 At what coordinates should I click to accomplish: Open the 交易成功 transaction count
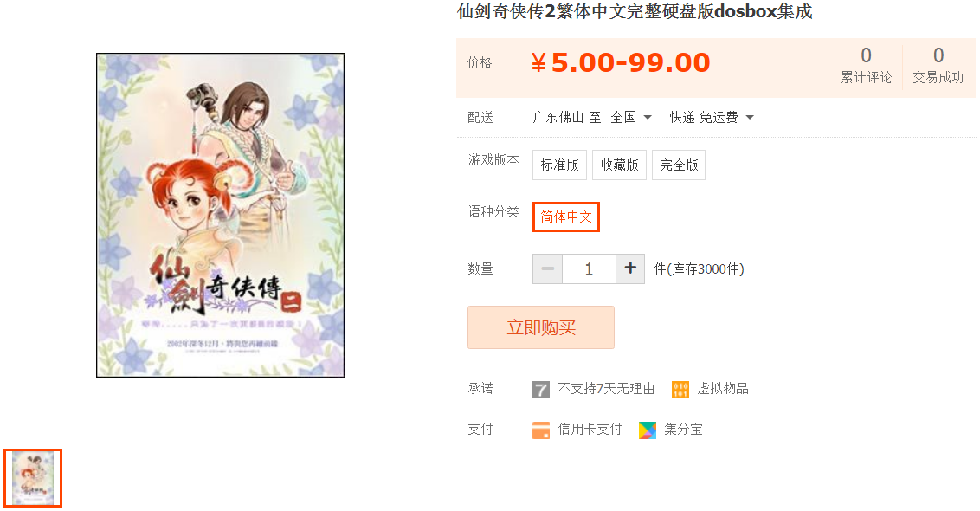[938, 66]
